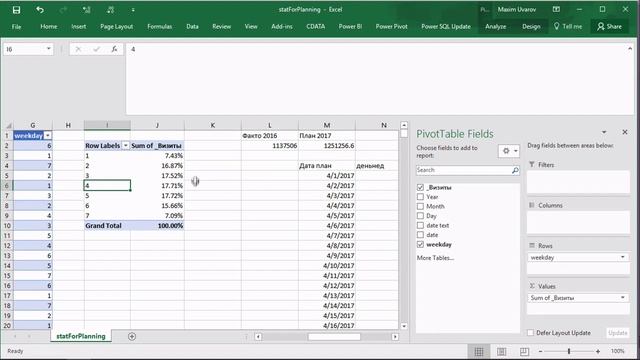Click the Filters area icon
This screenshot has width=640, height=360.
click(x=531, y=164)
